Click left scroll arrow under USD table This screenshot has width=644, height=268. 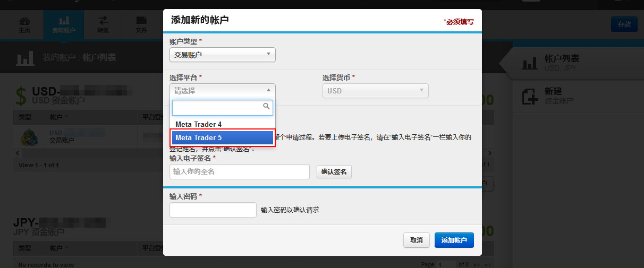[18, 153]
